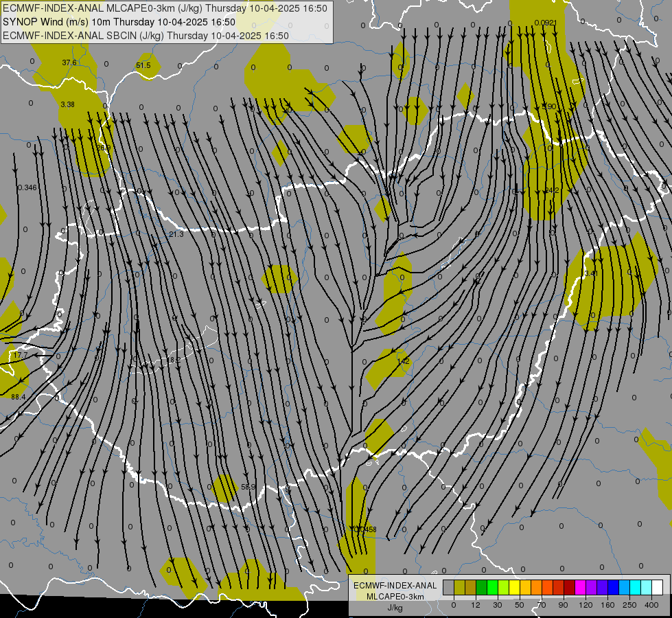Viewport: 672px width, 618px height.
Task: Choose the magenta legend swatch
Action: point(581,588)
